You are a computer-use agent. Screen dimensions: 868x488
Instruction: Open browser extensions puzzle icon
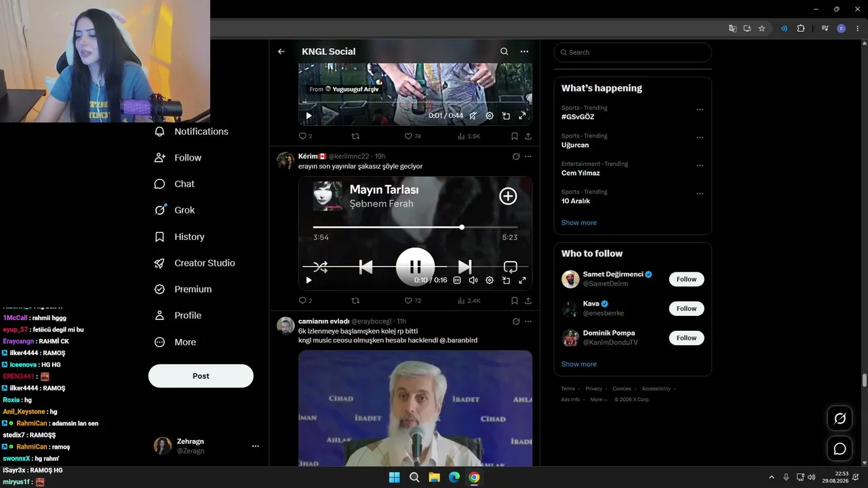tap(801, 28)
